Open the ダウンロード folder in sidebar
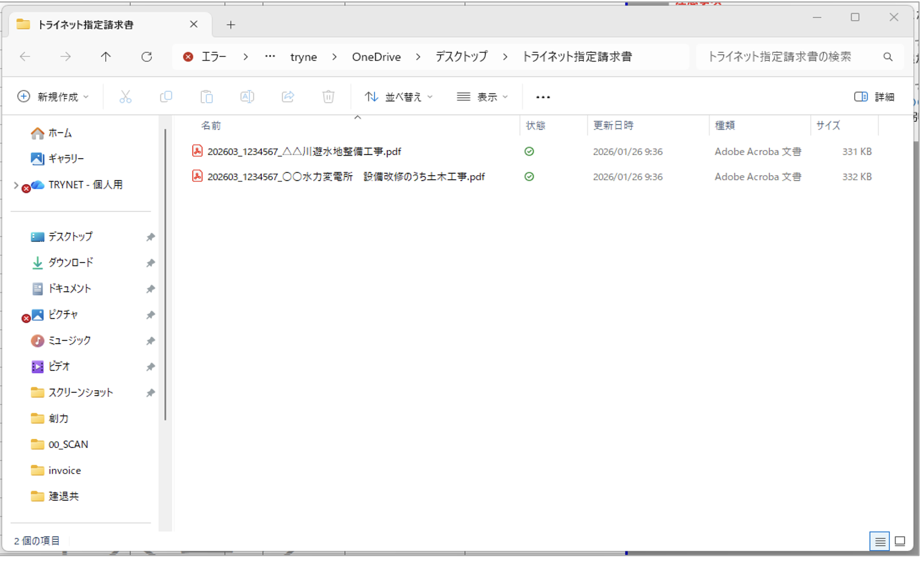This screenshot has width=924, height=569. [71, 263]
